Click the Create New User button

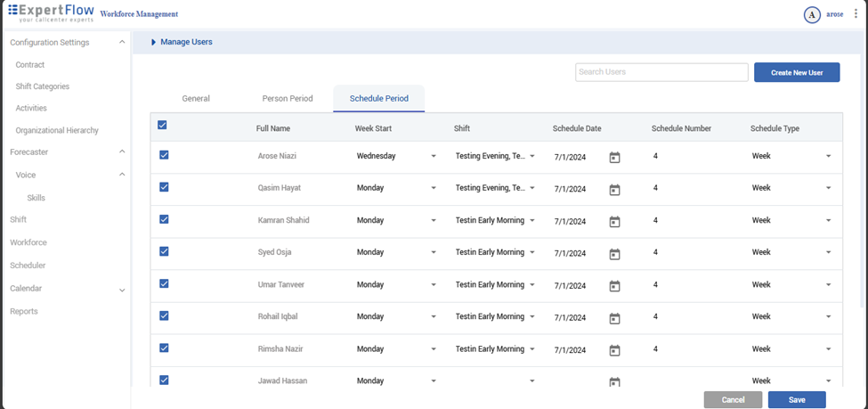[x=796, y=72]
